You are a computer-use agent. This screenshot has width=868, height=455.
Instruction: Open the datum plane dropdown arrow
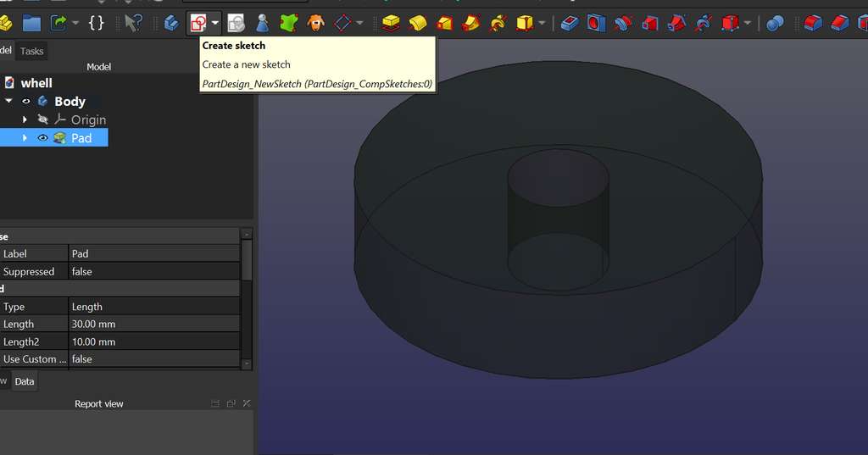(359, 23)
